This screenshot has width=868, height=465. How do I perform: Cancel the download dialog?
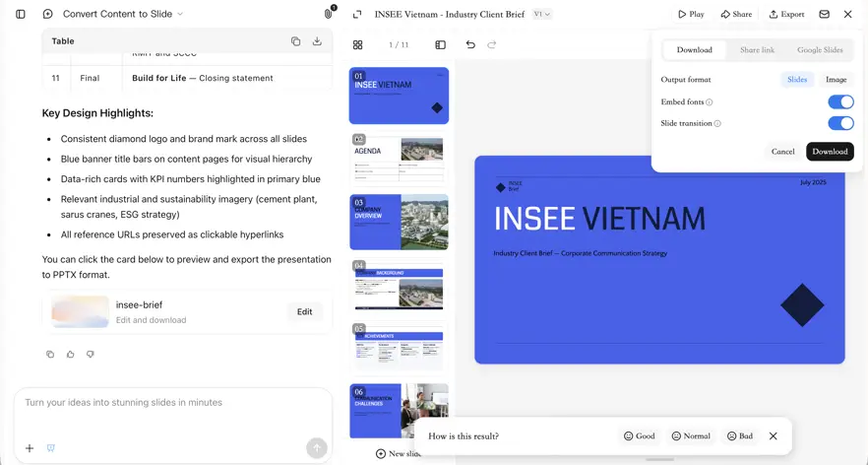click(x=782, y=152)
